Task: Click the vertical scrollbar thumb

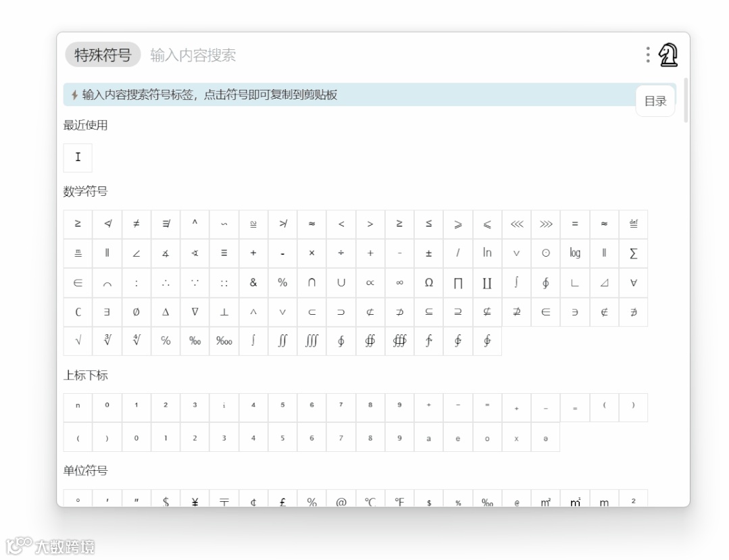Action: (x=686, y=100)
